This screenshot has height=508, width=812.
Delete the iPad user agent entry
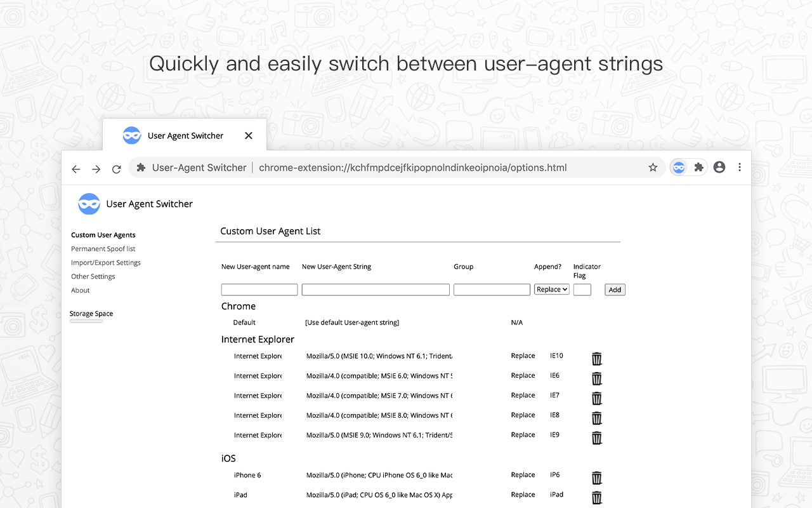click(596, 497)
